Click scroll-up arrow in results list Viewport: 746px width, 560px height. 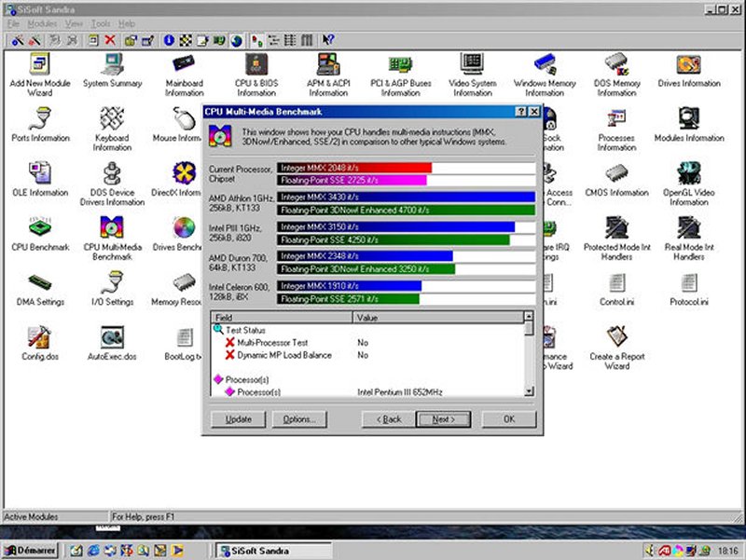click(x=529, y=316)
